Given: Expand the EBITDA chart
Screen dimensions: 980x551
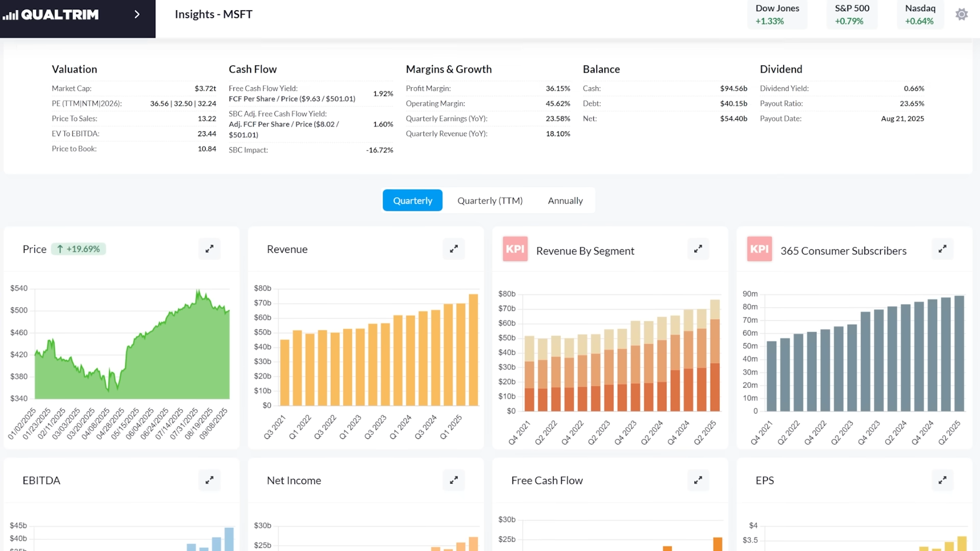Looking at the screenshot, I should coord(209,480).
